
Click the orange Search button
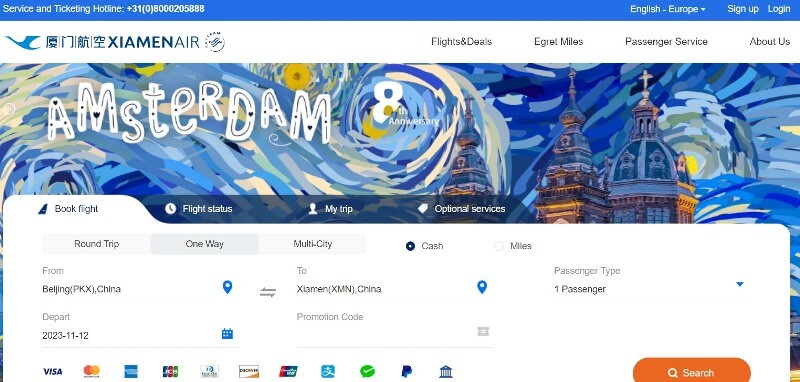691,371
